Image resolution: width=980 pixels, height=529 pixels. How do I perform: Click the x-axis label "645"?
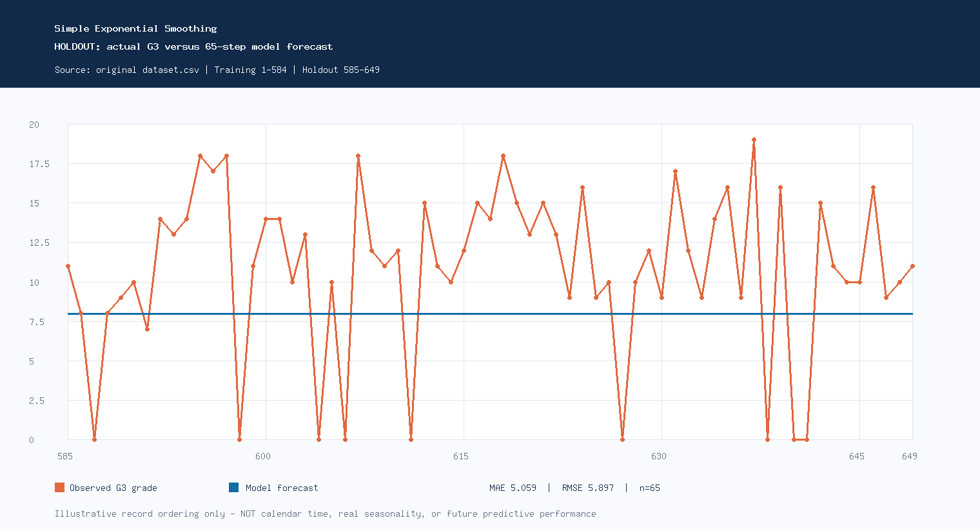(857, 456)
